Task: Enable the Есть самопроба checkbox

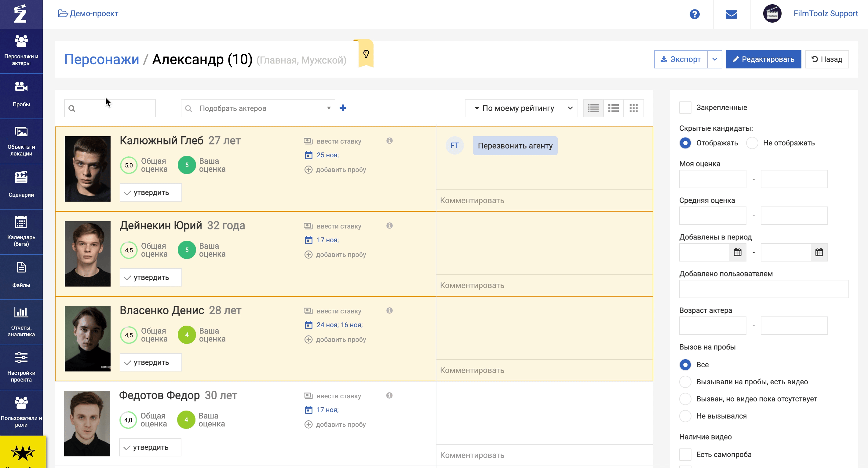Action: click(685, 455)
